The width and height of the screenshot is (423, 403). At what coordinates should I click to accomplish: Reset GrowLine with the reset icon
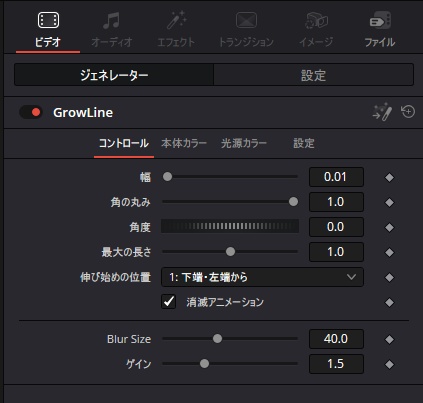[408, 112]
